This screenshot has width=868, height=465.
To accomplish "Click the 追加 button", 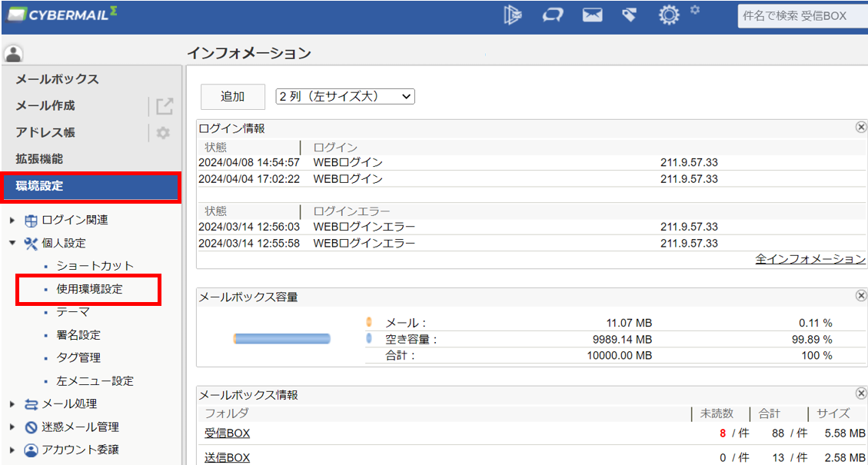I will 232,96.
